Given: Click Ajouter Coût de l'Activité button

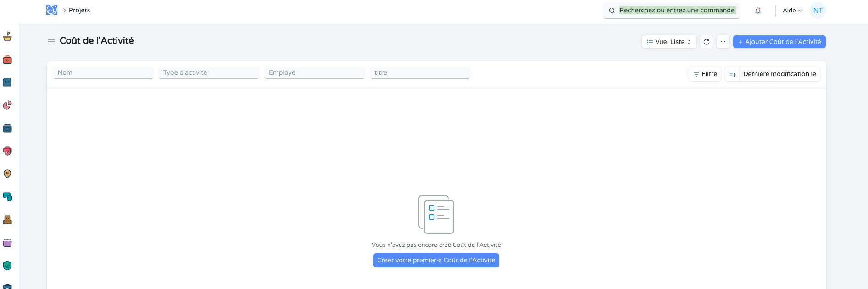Looking at the screenshot, I should pos(779,42).
